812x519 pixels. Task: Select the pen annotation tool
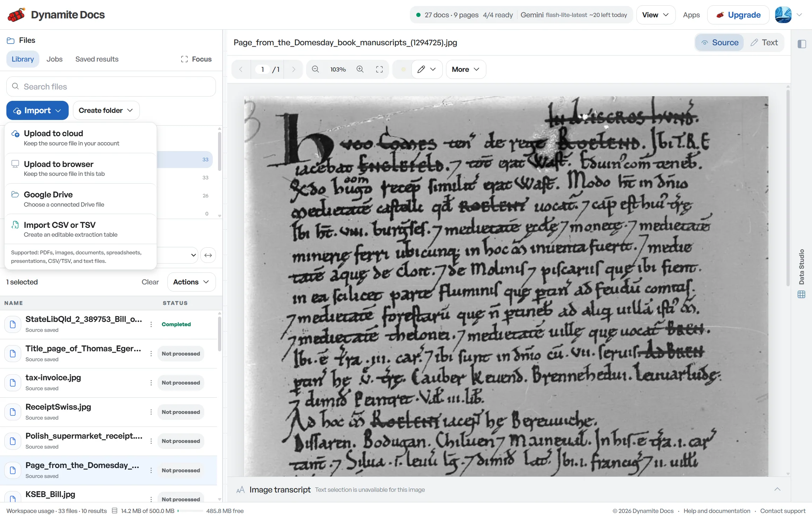click(421, 69)
